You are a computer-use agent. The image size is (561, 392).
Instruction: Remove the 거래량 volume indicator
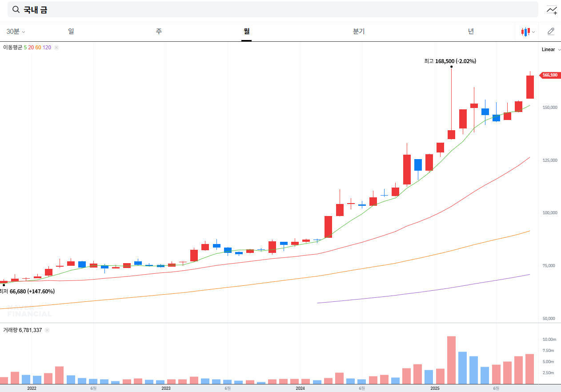click(47, 330)
